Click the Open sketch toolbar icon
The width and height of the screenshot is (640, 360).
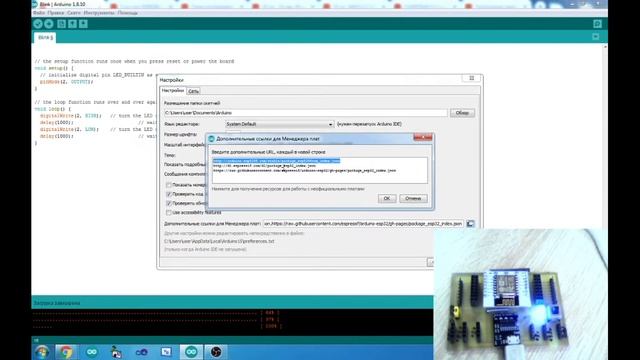(x=72, y=24)
